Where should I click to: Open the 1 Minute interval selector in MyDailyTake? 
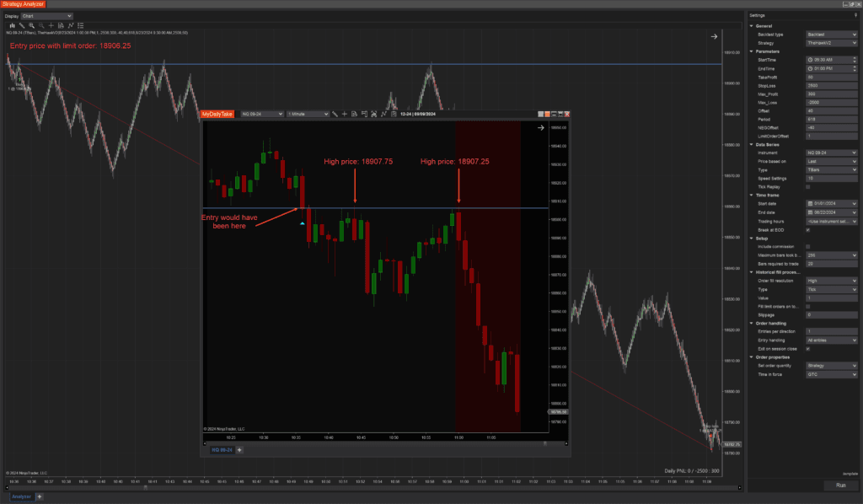(x=308, y=114)
